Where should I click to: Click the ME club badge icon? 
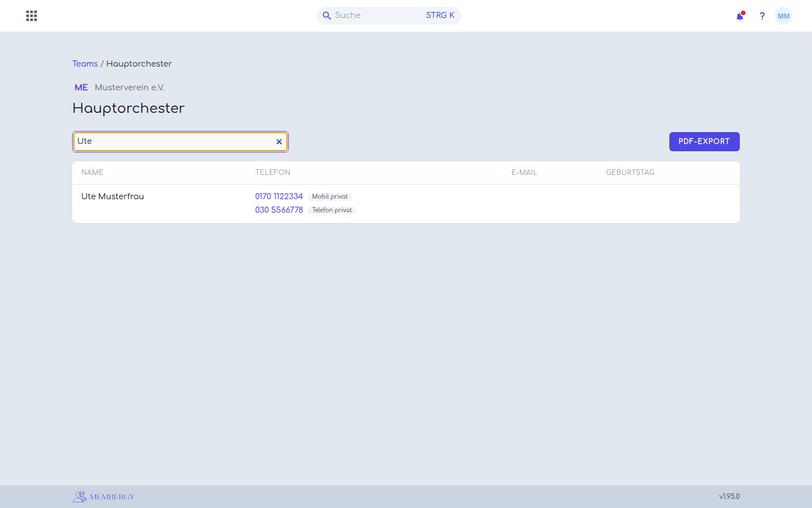tap(81, 87)
